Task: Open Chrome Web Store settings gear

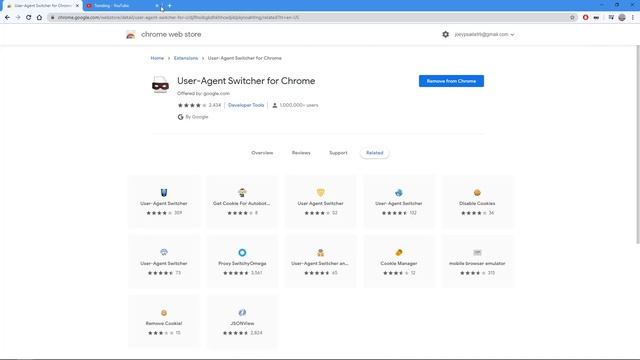Action: [x=445, y=34]
